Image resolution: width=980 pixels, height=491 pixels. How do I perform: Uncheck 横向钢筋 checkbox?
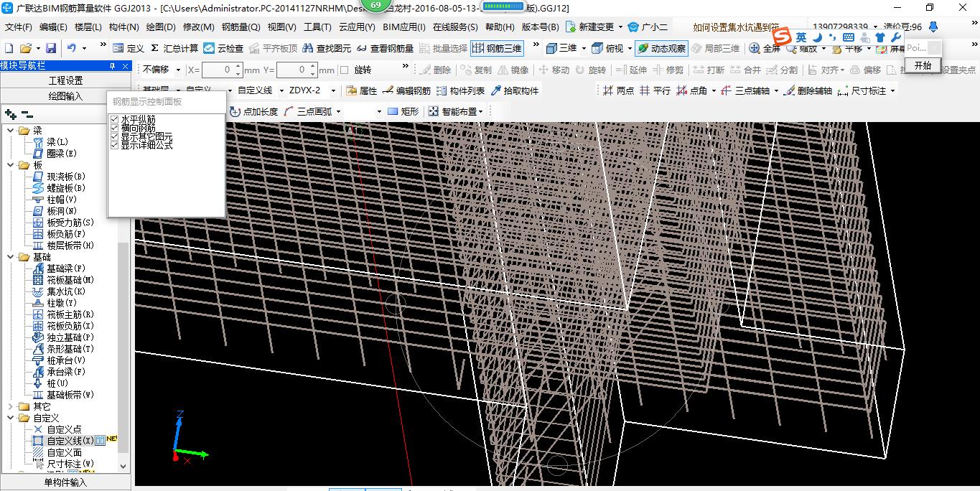114,128
